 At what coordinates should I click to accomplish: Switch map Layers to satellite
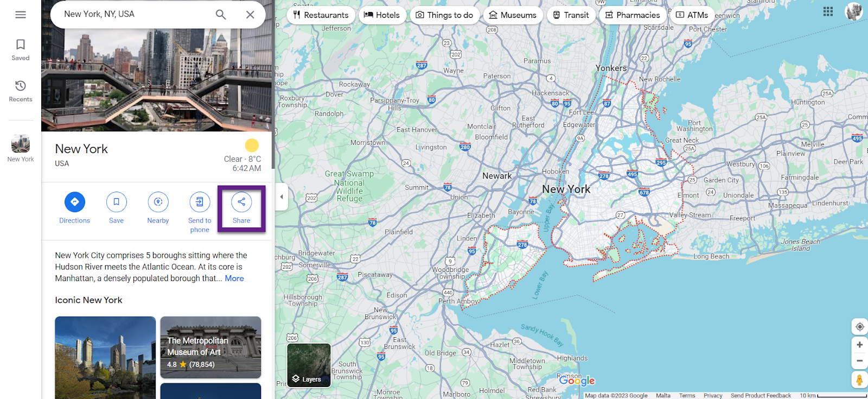(309, 365)
